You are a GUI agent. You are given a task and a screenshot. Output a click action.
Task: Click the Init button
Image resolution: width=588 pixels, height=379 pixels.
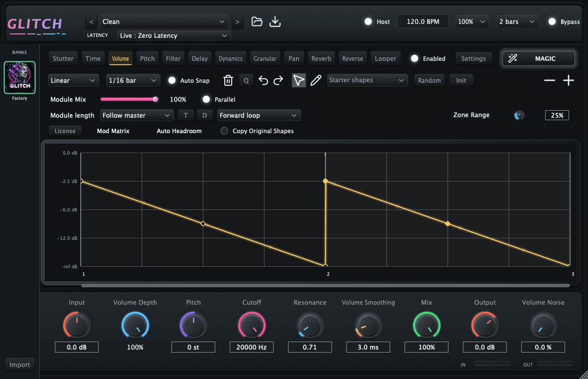461,80
